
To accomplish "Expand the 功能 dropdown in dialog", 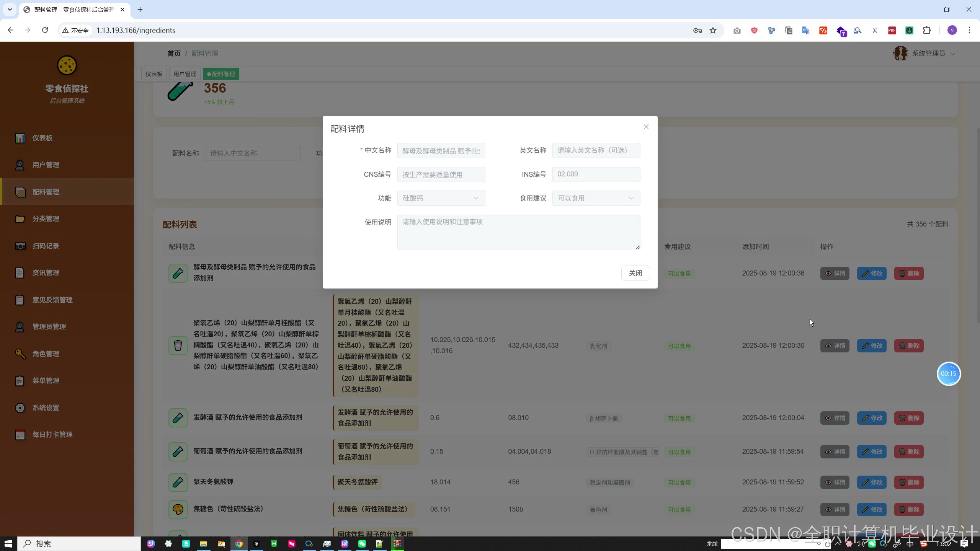I will [441, 198].
